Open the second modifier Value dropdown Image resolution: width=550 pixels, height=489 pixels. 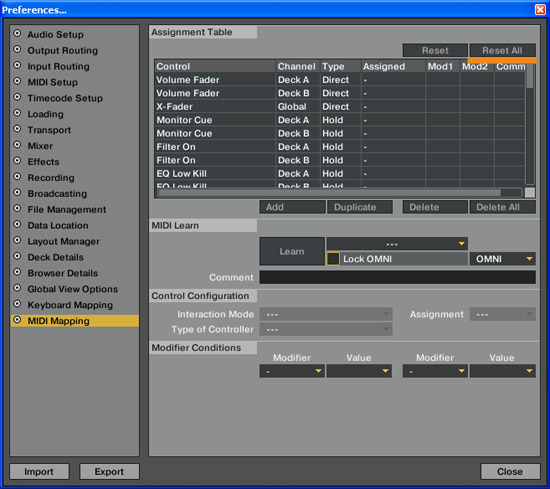(502, 371)
